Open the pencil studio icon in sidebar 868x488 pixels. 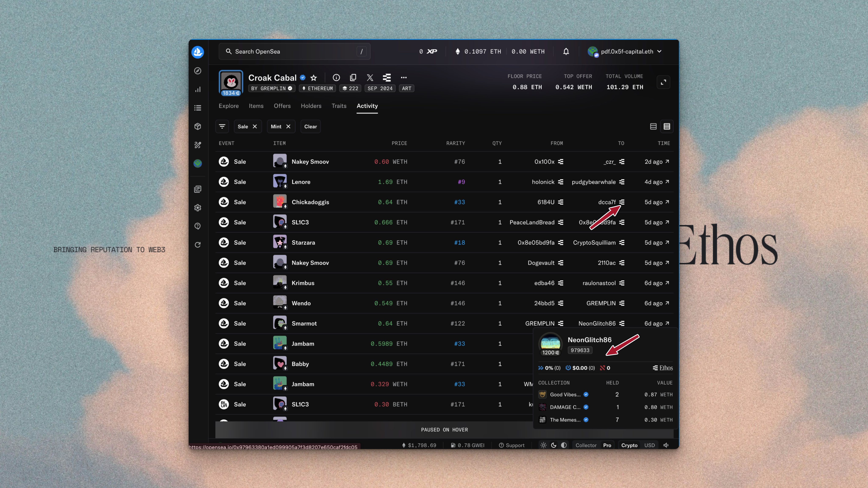pos(198,145)
